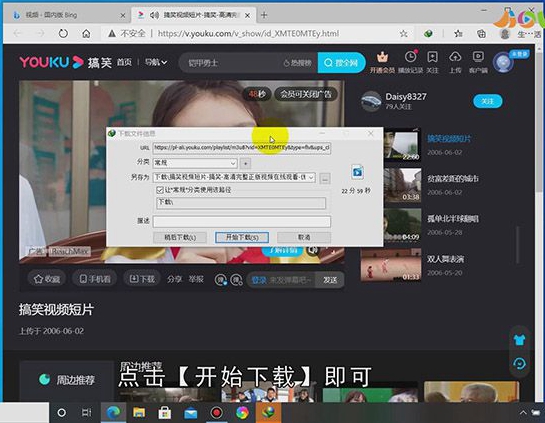545x423 pixels.
Task: Open the 03:38 video thumbnail in the playlist
Action: (402, 185)
